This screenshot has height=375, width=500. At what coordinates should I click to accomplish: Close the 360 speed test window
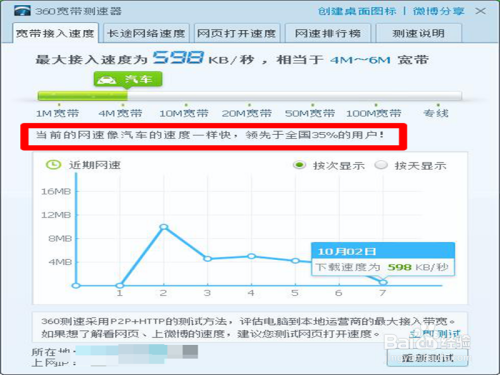pos(480,11)
